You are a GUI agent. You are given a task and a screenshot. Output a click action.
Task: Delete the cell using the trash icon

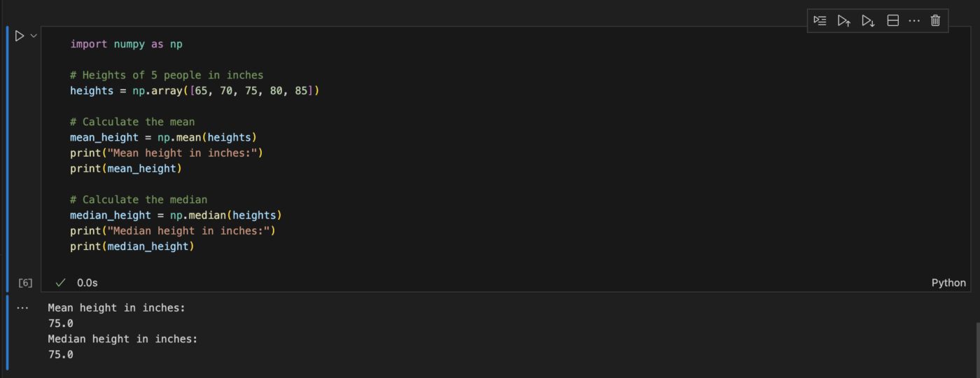pyautogui.click(x=935, y=21)
